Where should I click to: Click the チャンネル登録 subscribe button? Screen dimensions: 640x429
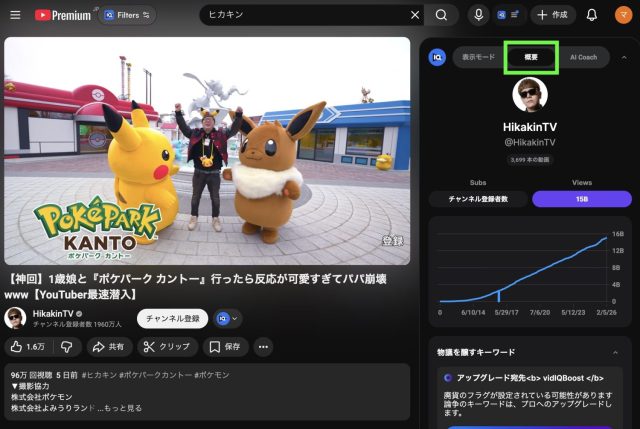click(172, 319)
